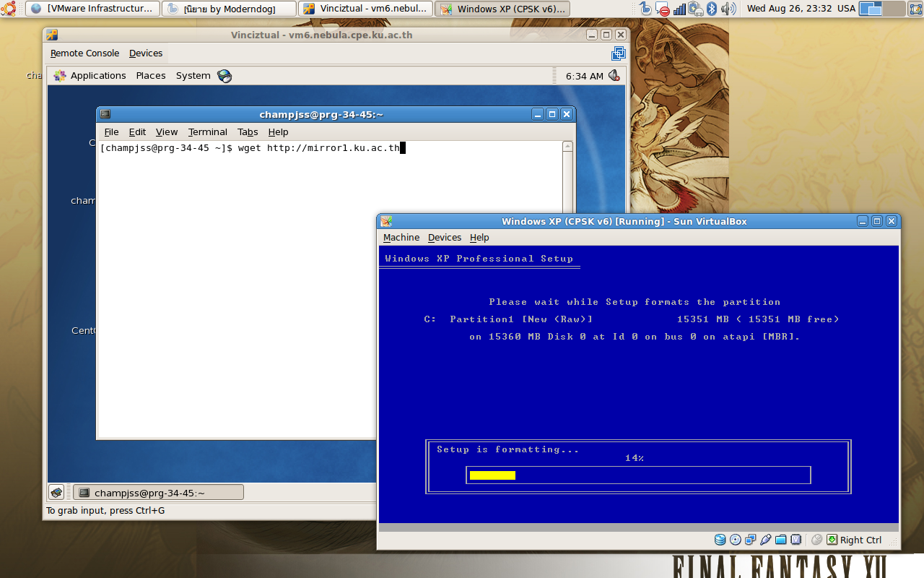The image size is (924, 578).
Task: Open the Help menu in VirtualBox window
Action: pos(479,238)
